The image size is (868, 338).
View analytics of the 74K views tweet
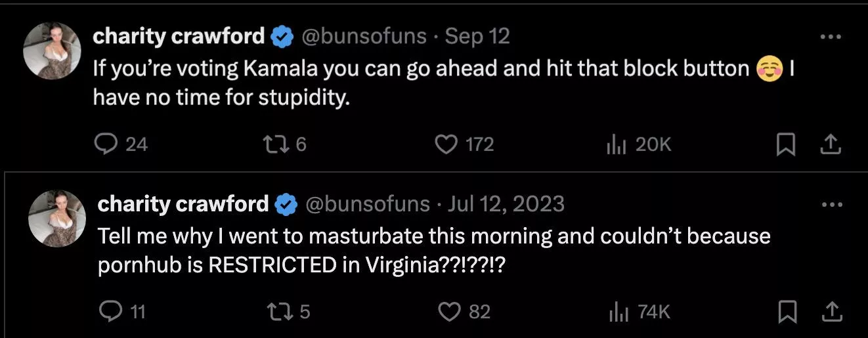tap(618, 311)
